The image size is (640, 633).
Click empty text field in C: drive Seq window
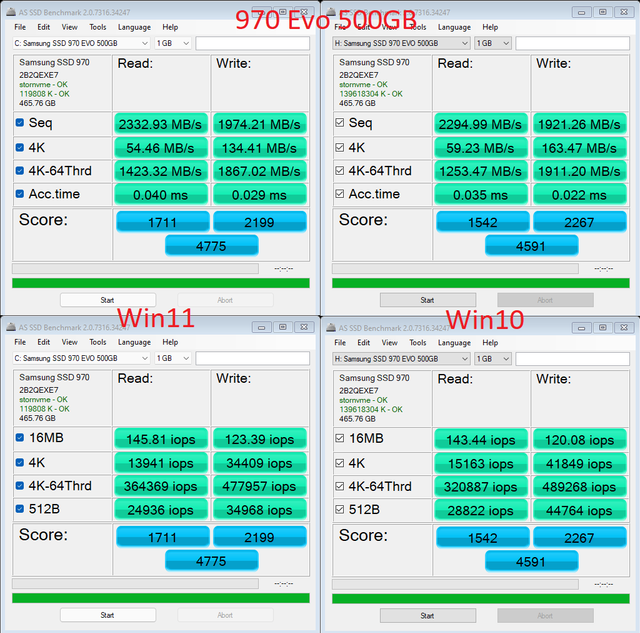pos(252,43)
